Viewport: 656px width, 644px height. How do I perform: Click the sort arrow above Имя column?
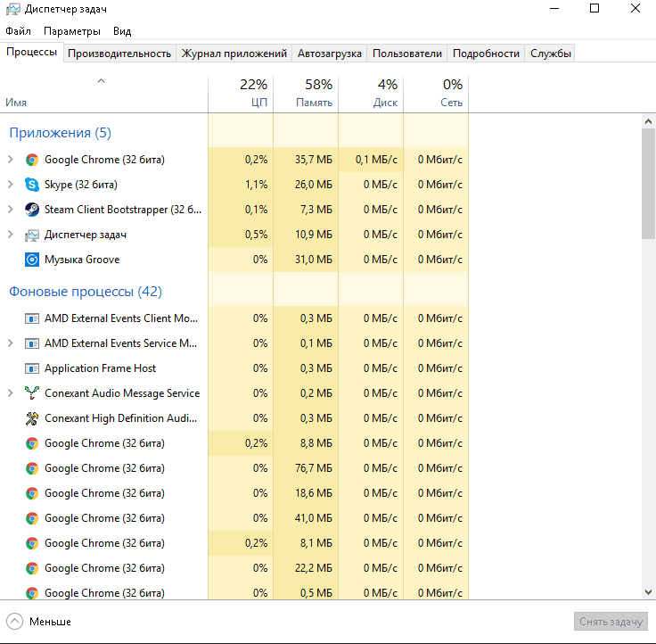click(x=101, y=81)
